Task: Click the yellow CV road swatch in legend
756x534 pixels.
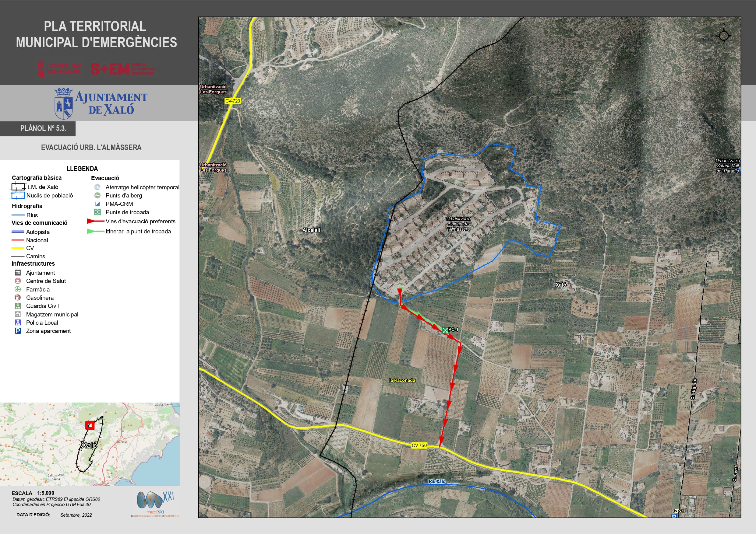Action: 18,248
